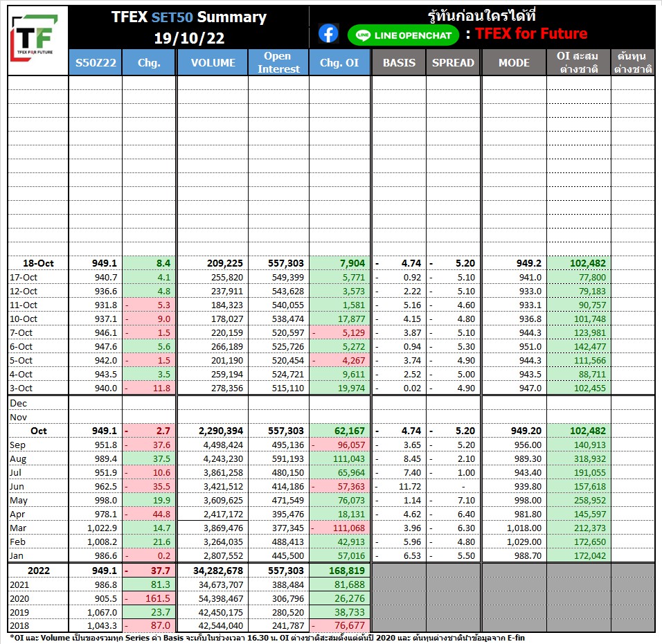662x644 pixels.
Task: Click the 6-Oct foreign OI '142,477'
Action: (590, 347)
